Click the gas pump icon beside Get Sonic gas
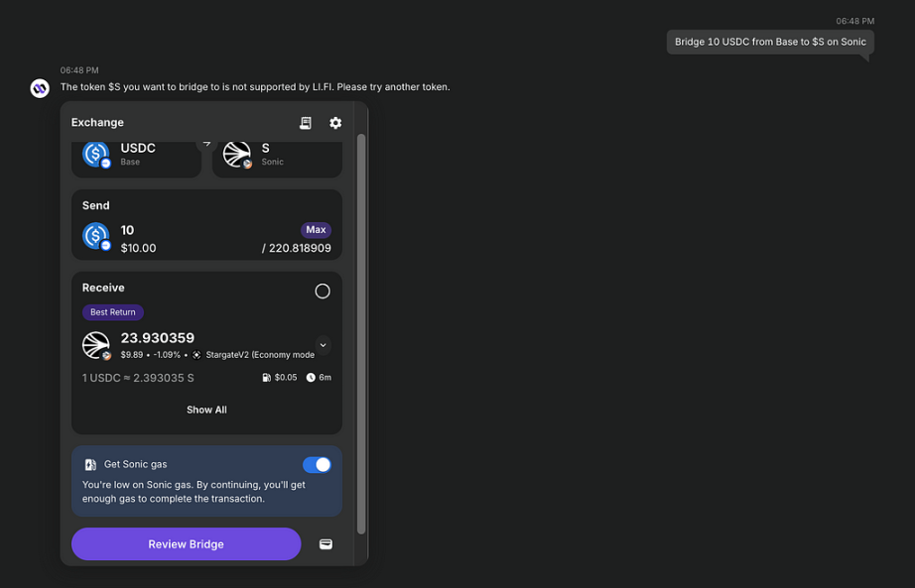The width and height of the screenshot is (915, 588). pyautogui.click(x=90, y=465)
